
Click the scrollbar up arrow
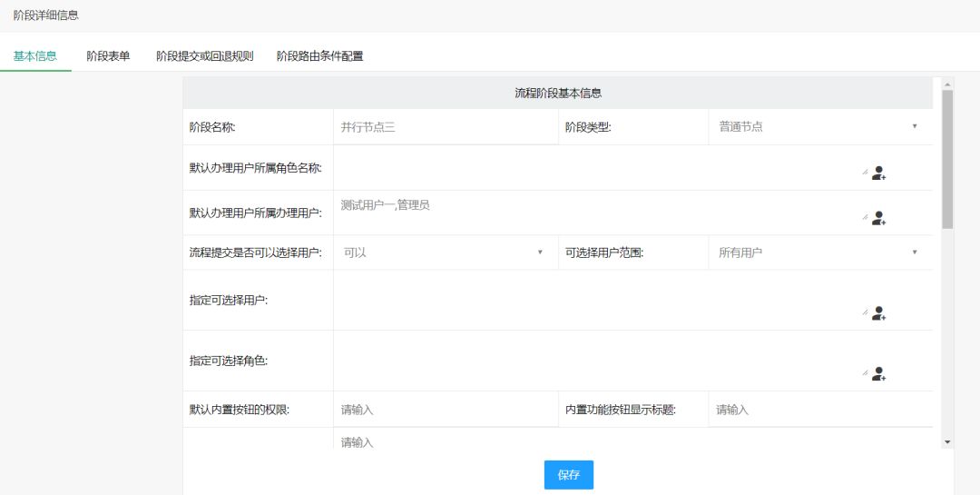click(947, 84)
